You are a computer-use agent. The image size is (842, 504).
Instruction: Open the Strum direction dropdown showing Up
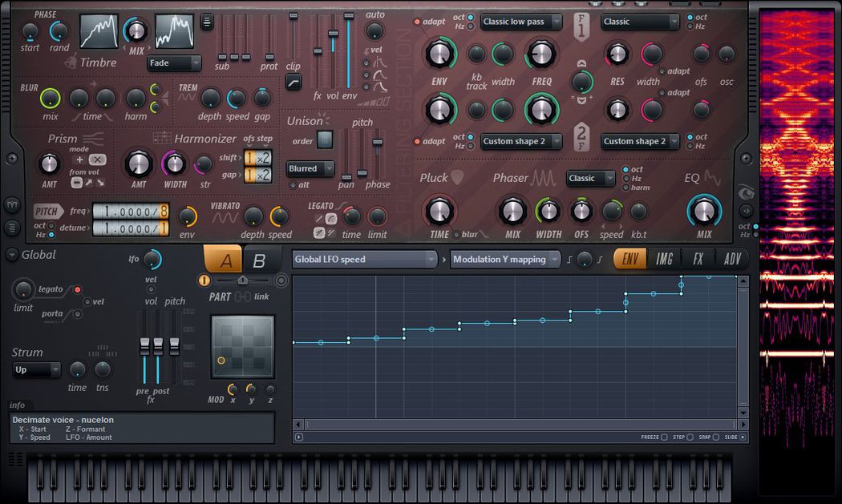pos(35,369)
